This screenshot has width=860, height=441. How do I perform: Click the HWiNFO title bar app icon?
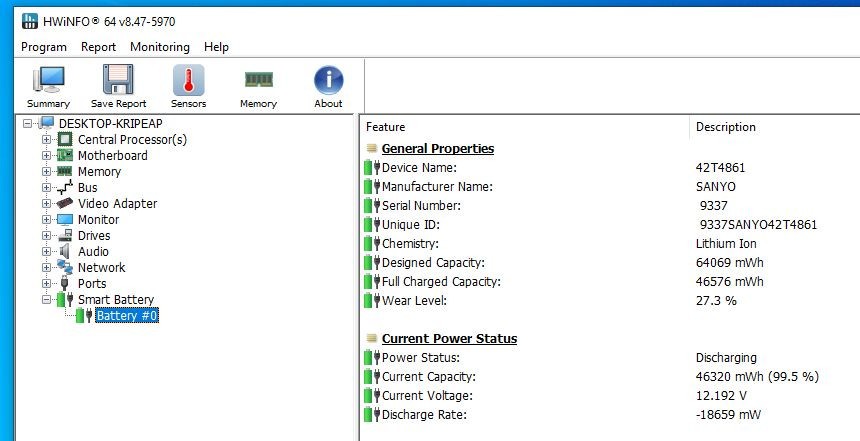(x=30, y=21)
